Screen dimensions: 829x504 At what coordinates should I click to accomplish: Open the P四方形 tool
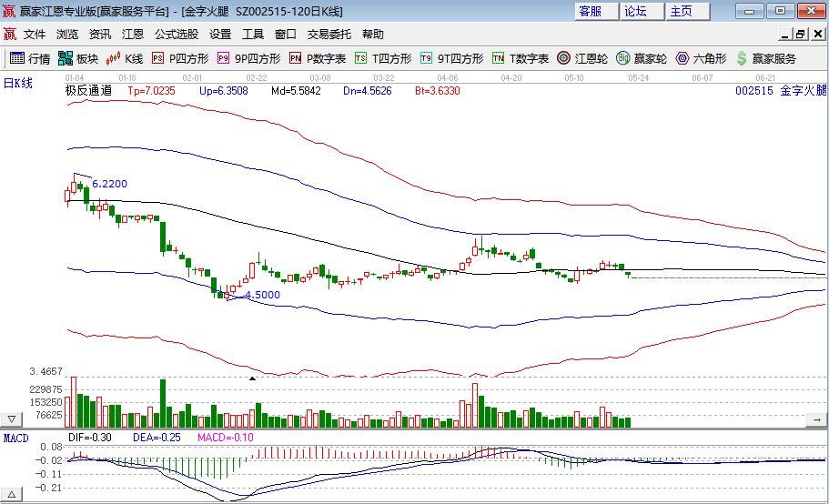[x=180, y=58]
